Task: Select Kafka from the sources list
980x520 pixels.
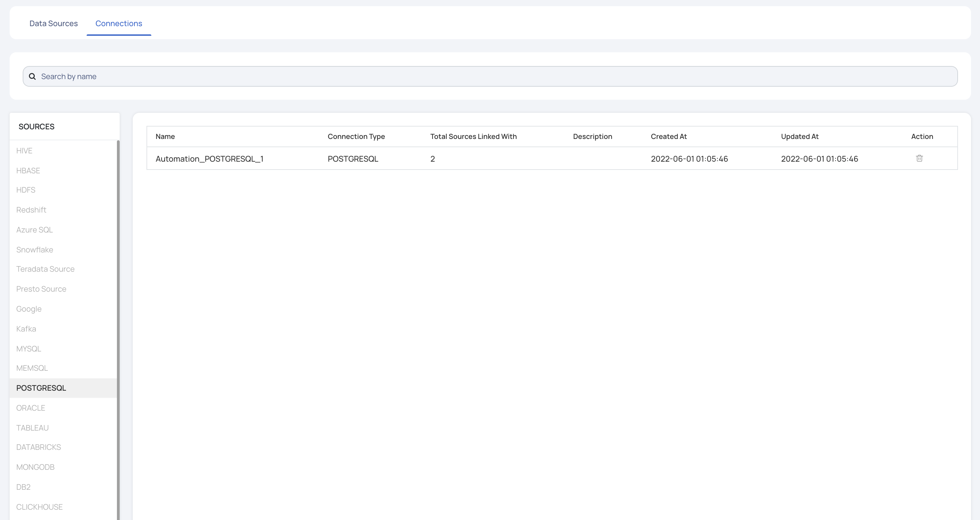Action: click(26, 329)
